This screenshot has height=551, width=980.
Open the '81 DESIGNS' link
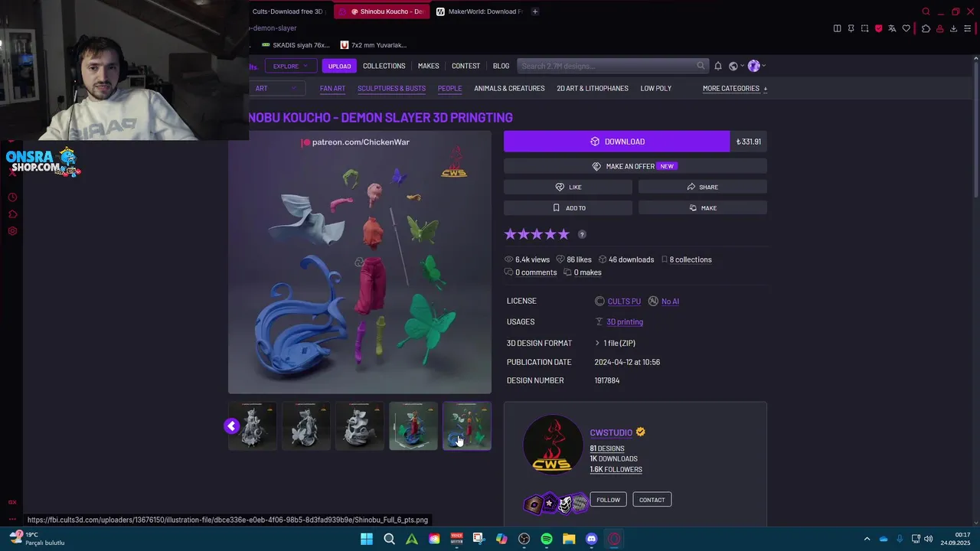point(607,448)
